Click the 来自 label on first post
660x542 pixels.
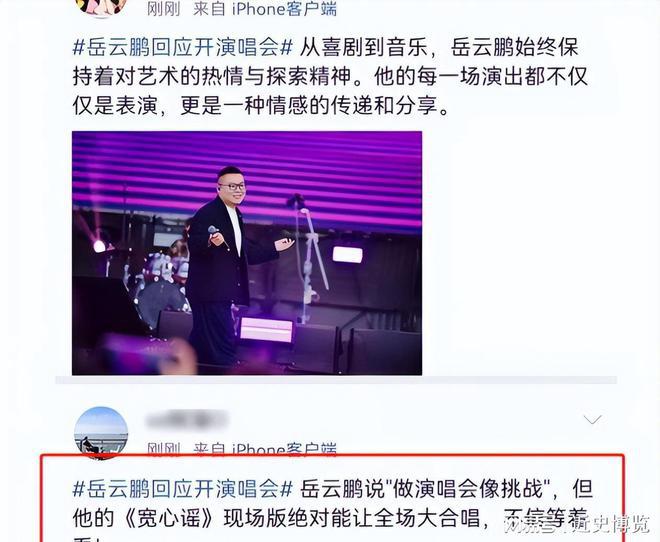click(x=209, y=9)
